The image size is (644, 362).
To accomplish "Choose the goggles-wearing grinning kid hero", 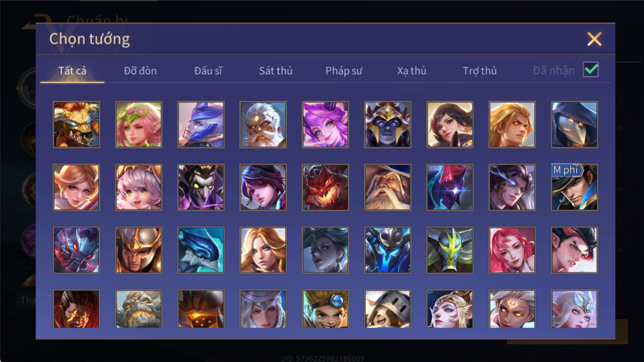I will (x=326, y=308).
